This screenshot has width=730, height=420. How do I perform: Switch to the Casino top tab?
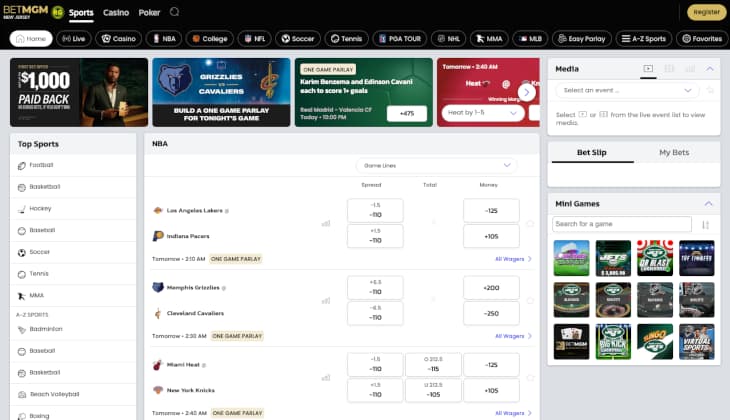116,13
